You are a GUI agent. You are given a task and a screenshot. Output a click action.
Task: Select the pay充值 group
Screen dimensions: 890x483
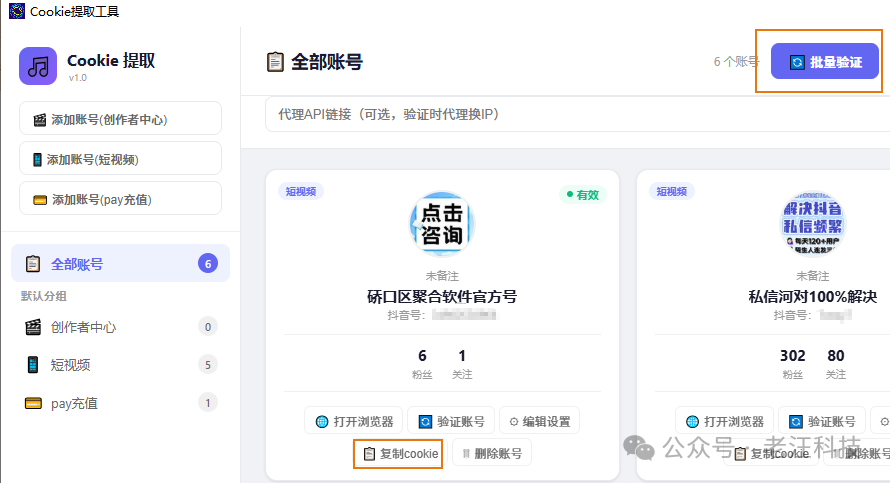click(120, 403)
